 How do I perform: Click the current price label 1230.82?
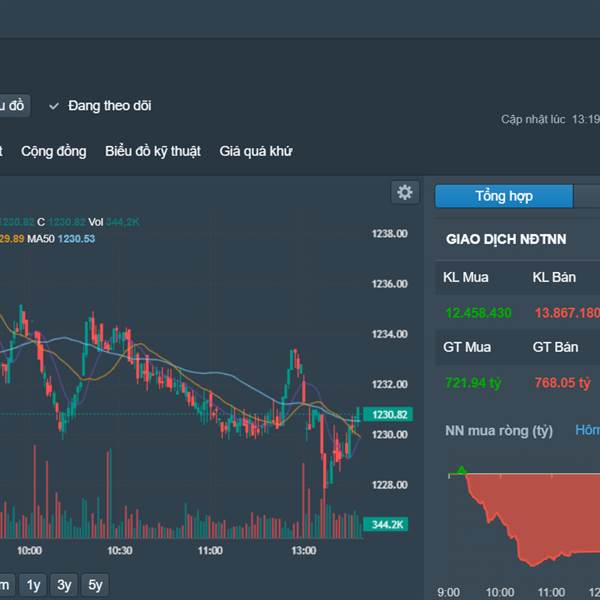388,414
